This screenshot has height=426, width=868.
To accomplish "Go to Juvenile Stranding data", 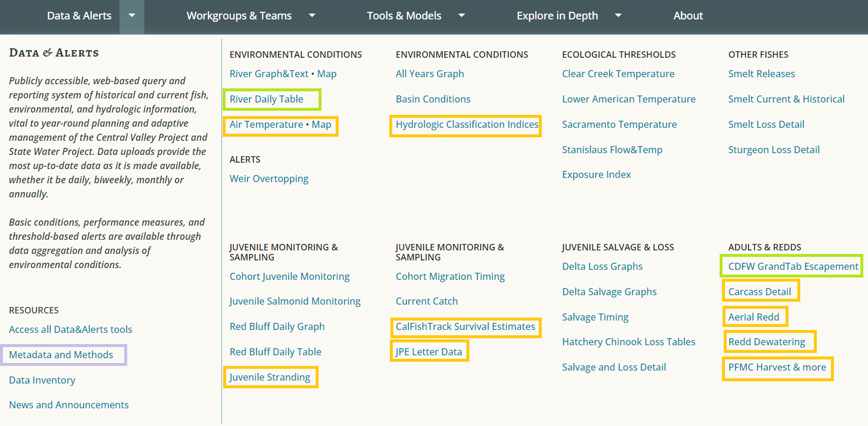I will 270,377.
